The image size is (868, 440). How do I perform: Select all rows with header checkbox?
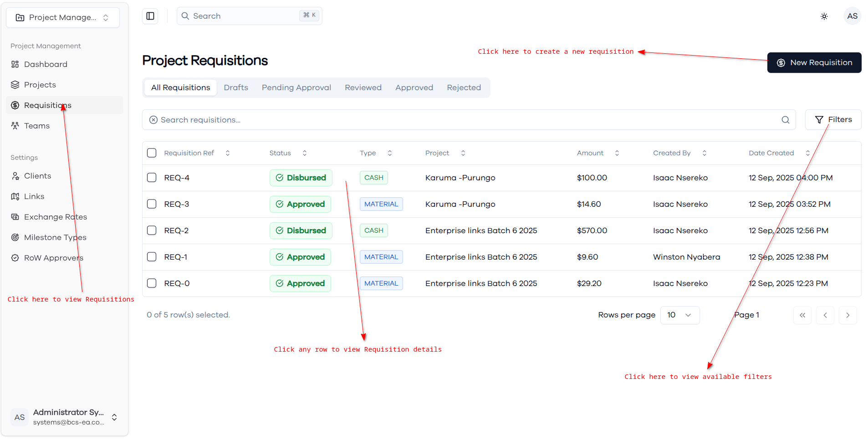(x=152, y=153)
